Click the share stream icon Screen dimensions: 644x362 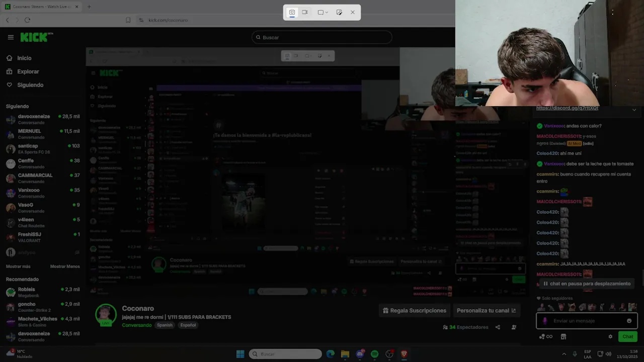498,327
